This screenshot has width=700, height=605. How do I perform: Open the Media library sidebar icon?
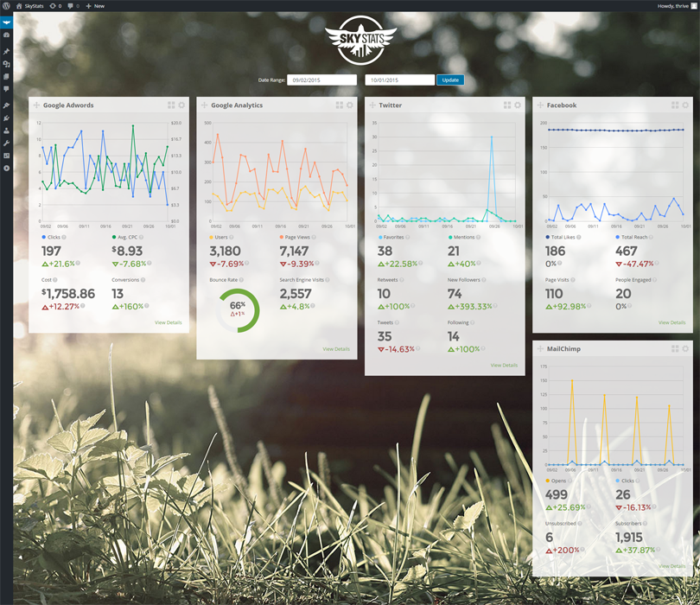click(x=6, y=64)
